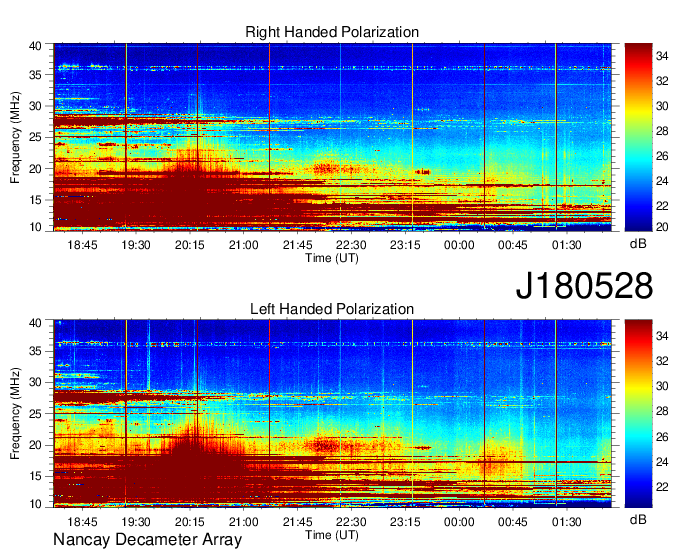Click the 'Right Handed Polarization' plot title
Image resolution: width=680 pixels, height=552 pixels.
(332, 32)
